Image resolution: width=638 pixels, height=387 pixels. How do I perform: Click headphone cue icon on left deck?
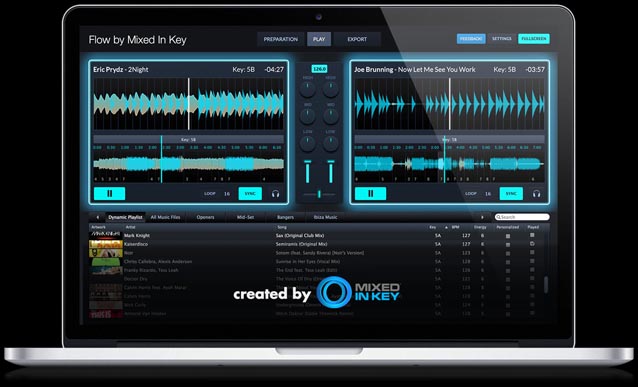[275, 194]
